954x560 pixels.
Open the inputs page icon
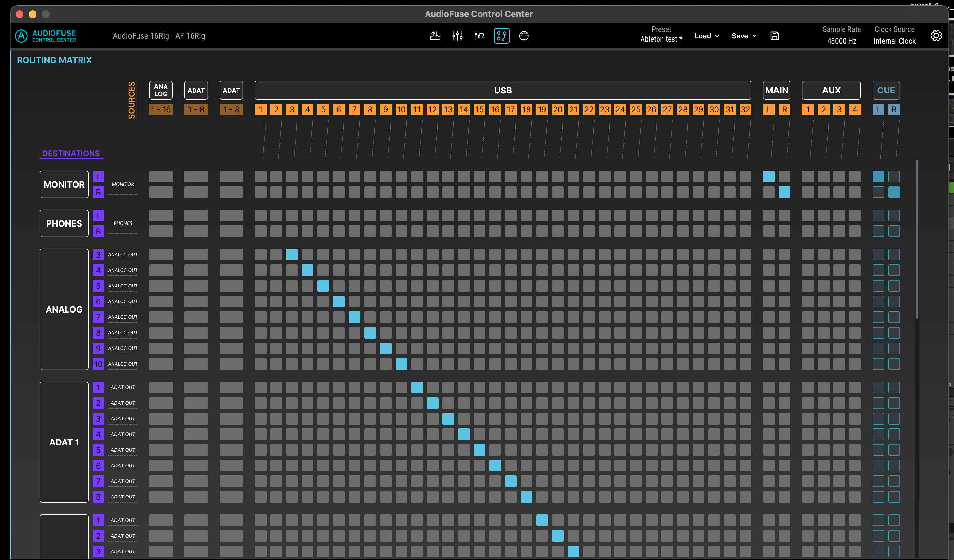[435, 36]
